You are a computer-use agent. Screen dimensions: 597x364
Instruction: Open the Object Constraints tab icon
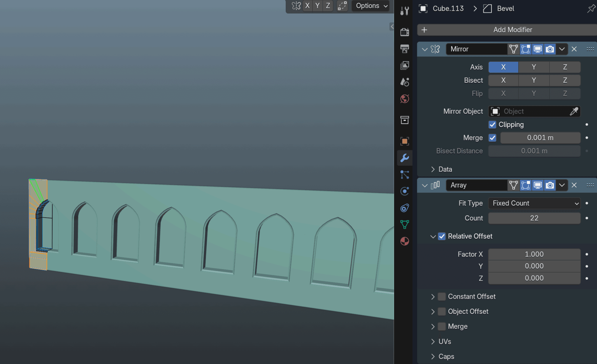[405, 208]
